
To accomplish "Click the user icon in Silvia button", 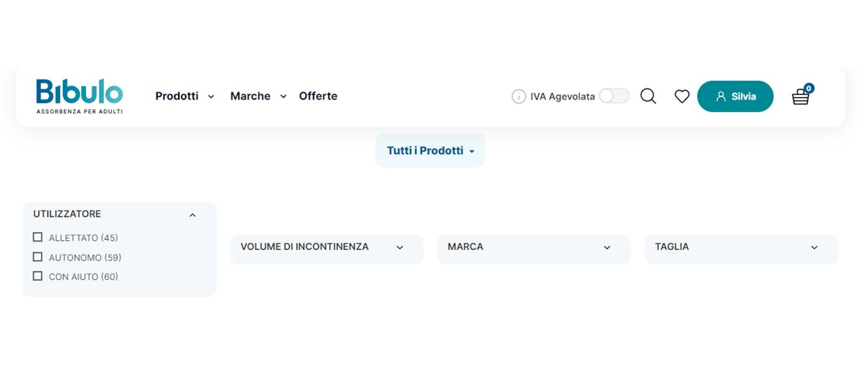I will [x=721, y=96].
